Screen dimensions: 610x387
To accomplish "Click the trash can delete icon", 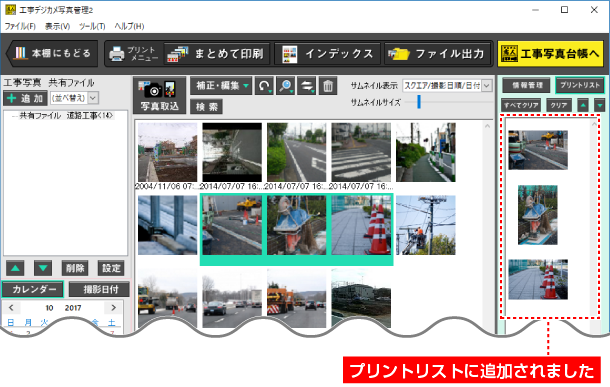I will click(x=328, y=86).
